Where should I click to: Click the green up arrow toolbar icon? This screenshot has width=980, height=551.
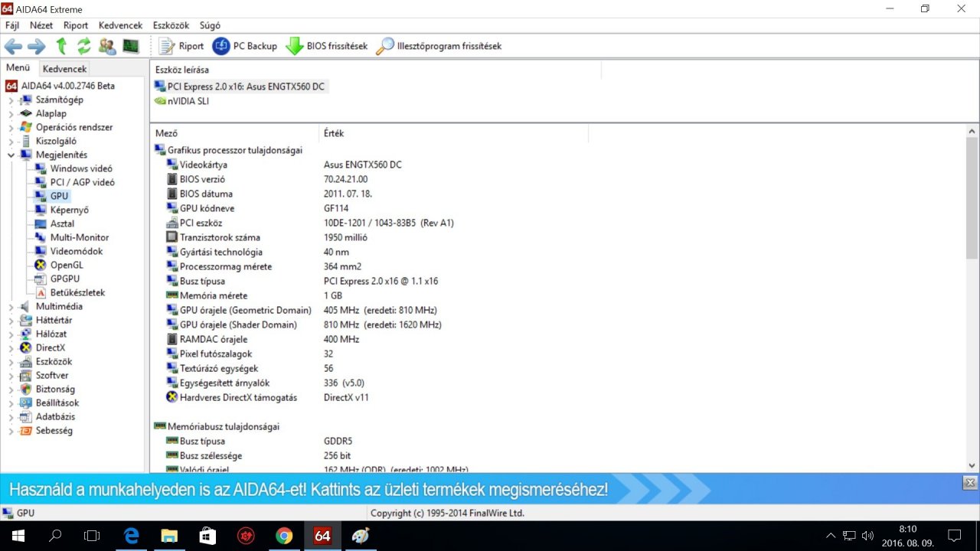[61, 46]
